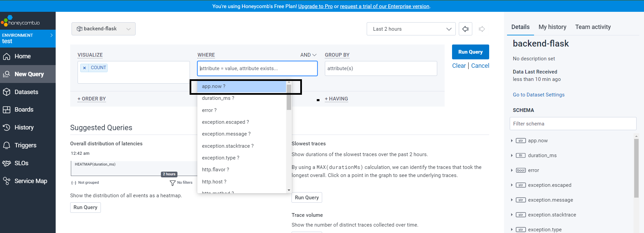Open the backend-flask dataset dropdown
Screen dimensions: 644x233
(104, 29)
